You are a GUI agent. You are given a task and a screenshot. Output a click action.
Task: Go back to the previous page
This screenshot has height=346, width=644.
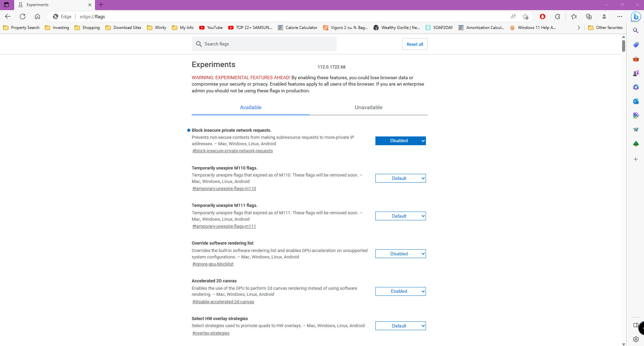tap(8, 17)
